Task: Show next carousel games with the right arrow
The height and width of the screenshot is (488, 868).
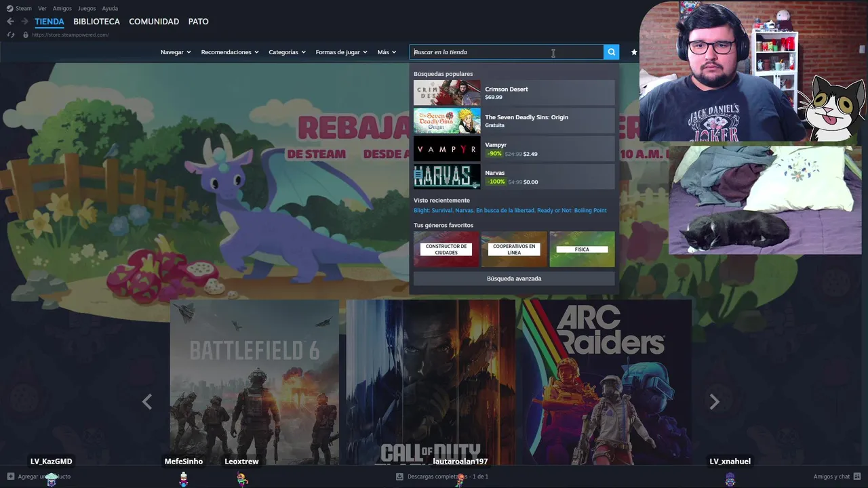Action: [x=714, y=402]
